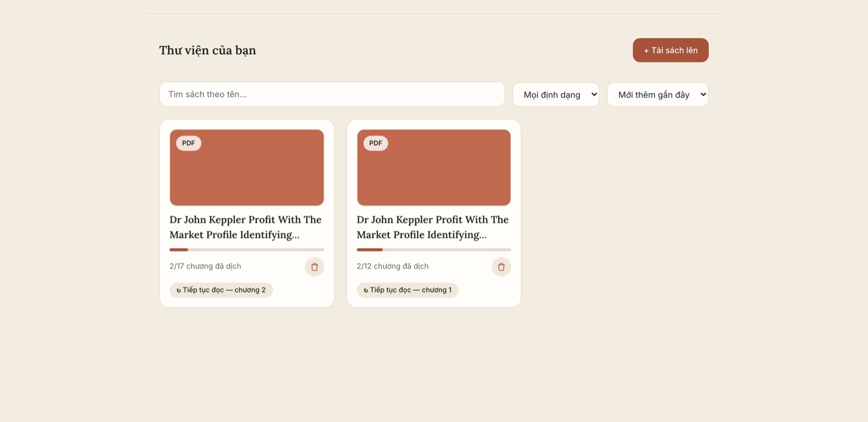Continue reading from 'chương 1' button
This screenshot has width=868, height=422.
click(x=407, y=290)
